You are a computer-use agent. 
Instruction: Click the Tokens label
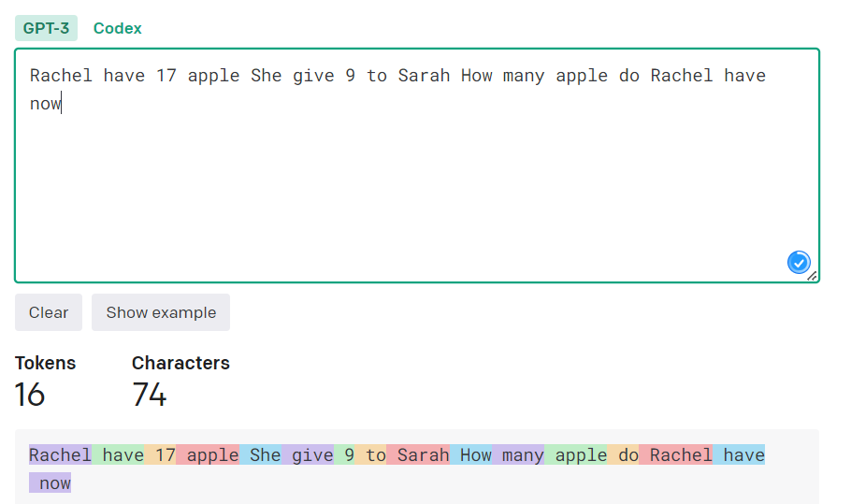click(45, 363)
